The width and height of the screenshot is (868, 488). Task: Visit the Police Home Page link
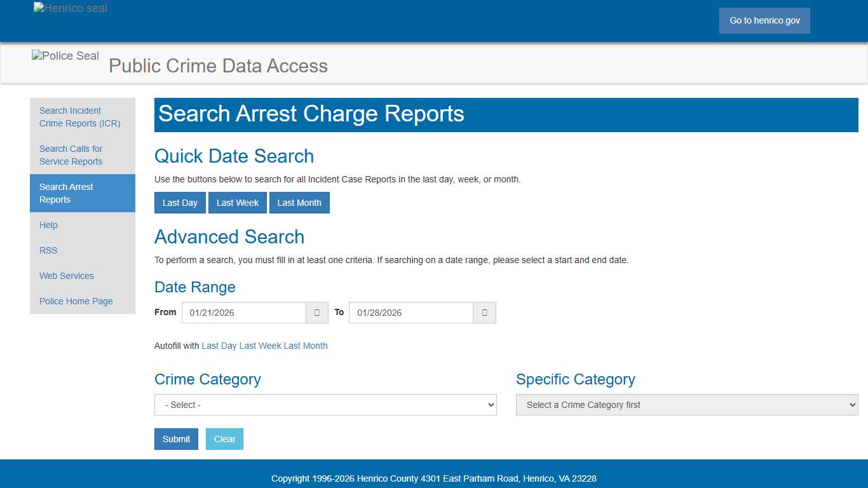tap(76, 301)
